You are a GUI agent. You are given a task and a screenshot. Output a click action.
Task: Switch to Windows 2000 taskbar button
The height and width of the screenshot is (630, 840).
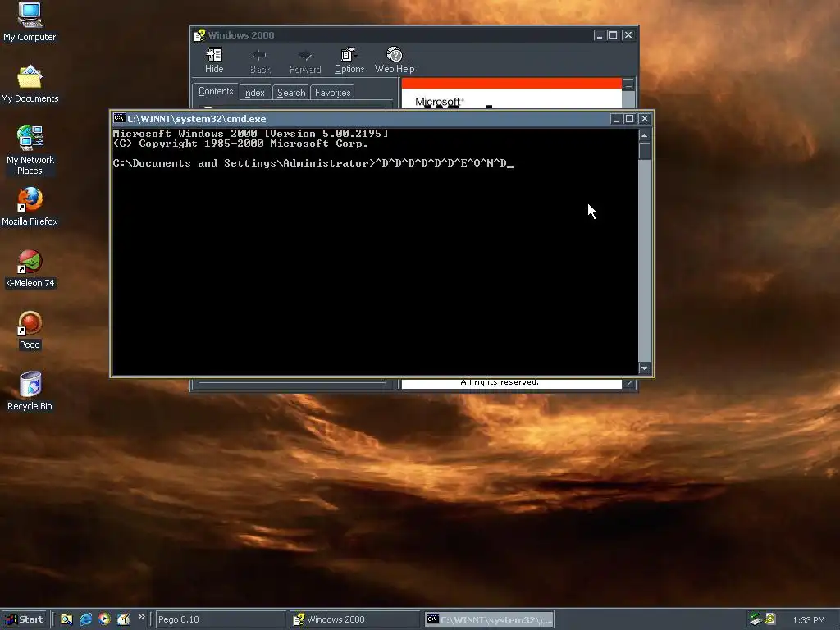click(354, 619)
